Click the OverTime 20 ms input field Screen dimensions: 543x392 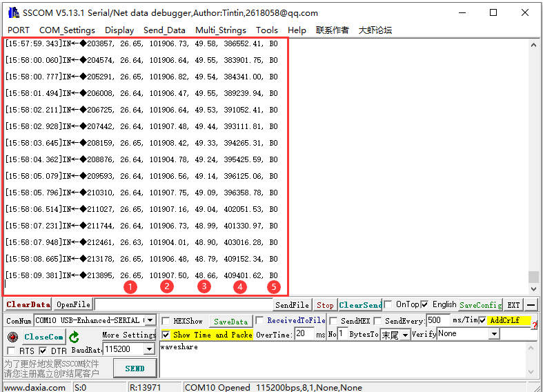click(x=304, y=334)
